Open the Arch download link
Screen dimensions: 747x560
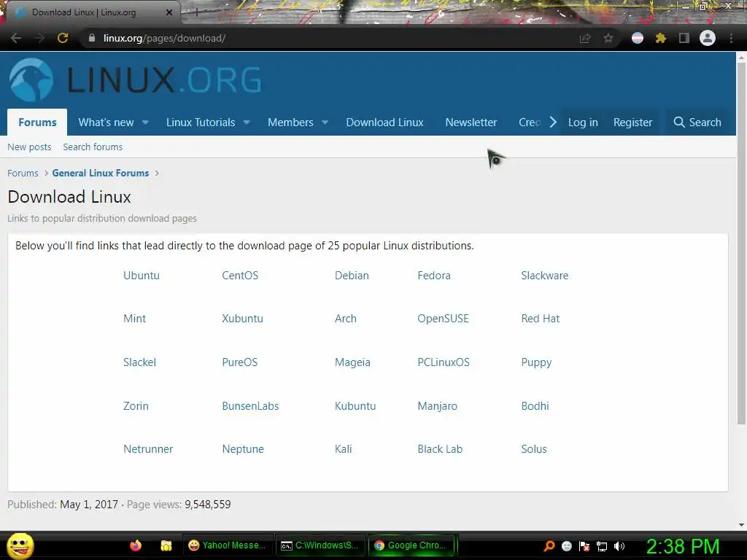point(345,319)
